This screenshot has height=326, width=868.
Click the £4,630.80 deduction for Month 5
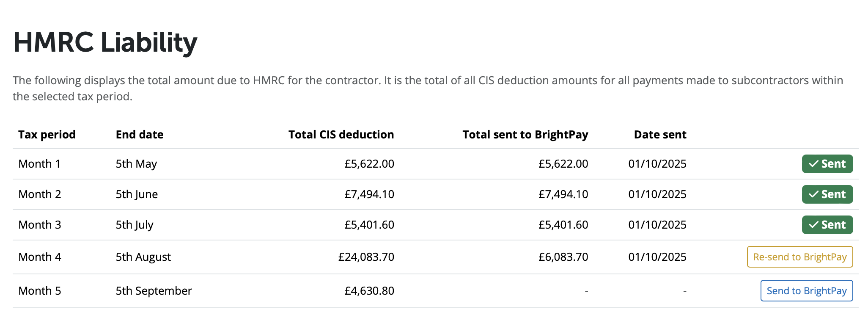(369, 291)
